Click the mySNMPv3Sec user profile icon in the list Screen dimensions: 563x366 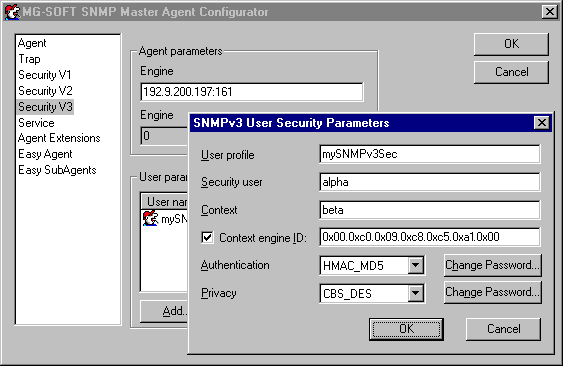[150, 218]
